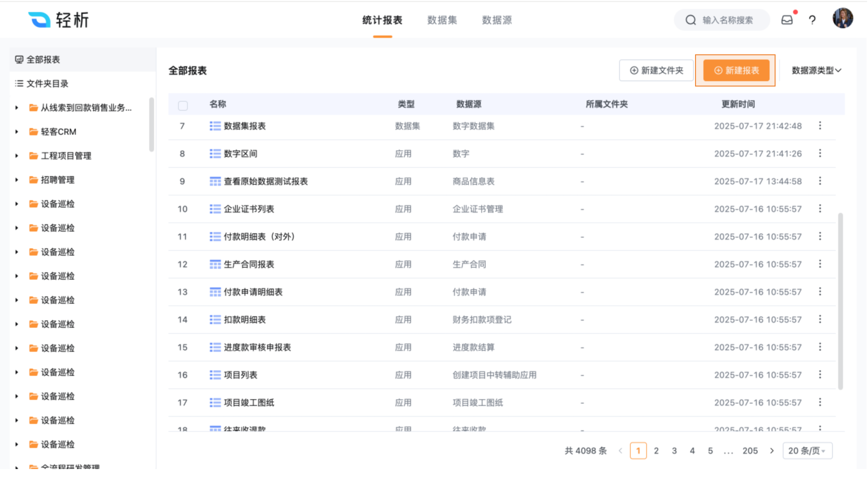Switch to the 数据集 tab
Viewport: 868px width, 488px height.
442,20
